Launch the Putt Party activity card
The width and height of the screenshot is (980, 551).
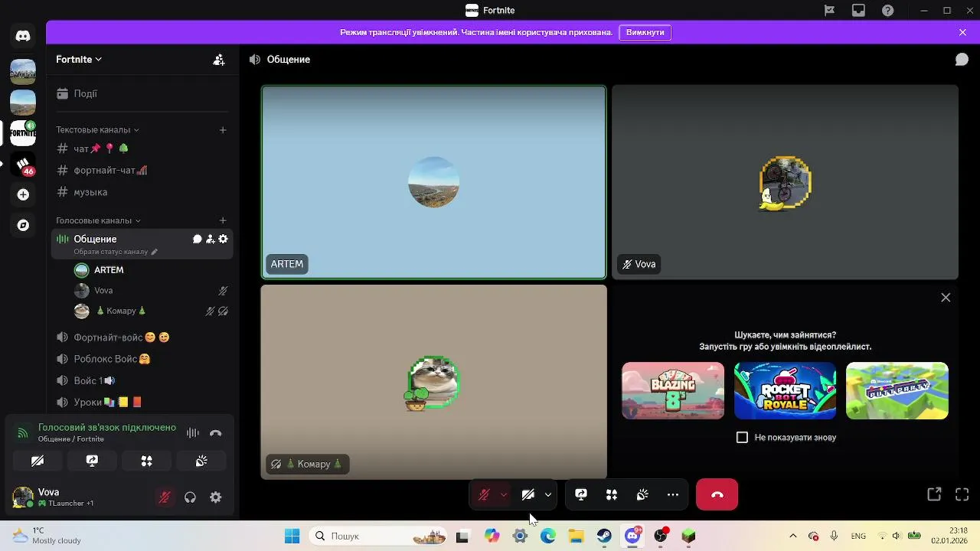tap(897, 391)
